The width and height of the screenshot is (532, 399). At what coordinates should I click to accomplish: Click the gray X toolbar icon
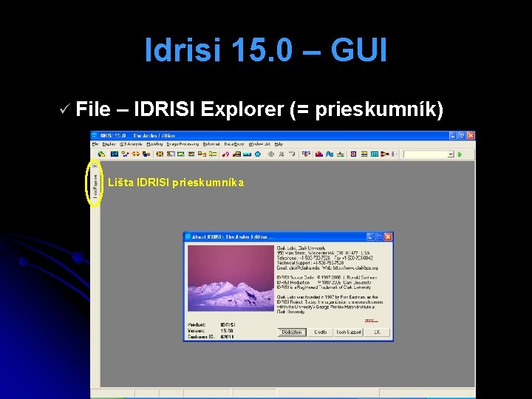point(282,154)
